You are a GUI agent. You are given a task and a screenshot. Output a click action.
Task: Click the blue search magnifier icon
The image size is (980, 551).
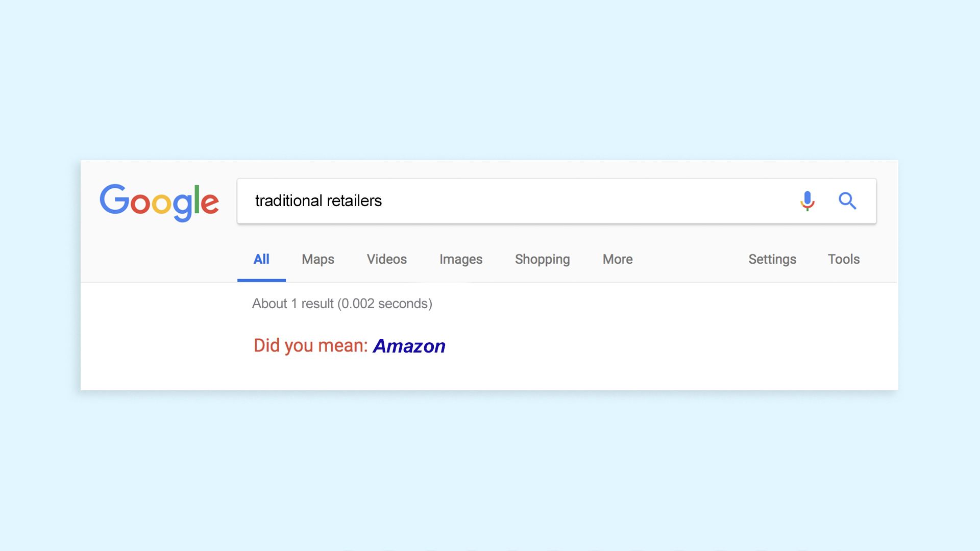pyautogui.click(x=847, y=201)
